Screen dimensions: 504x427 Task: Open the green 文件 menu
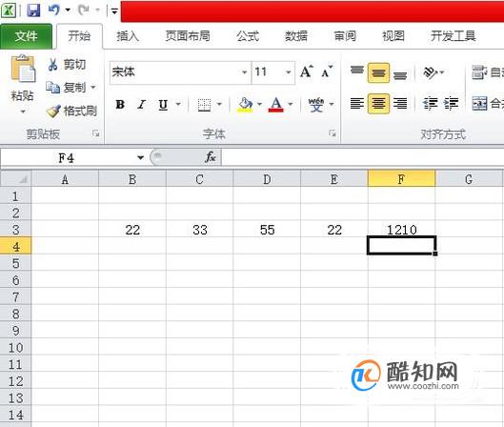click(x=26, y=36)
